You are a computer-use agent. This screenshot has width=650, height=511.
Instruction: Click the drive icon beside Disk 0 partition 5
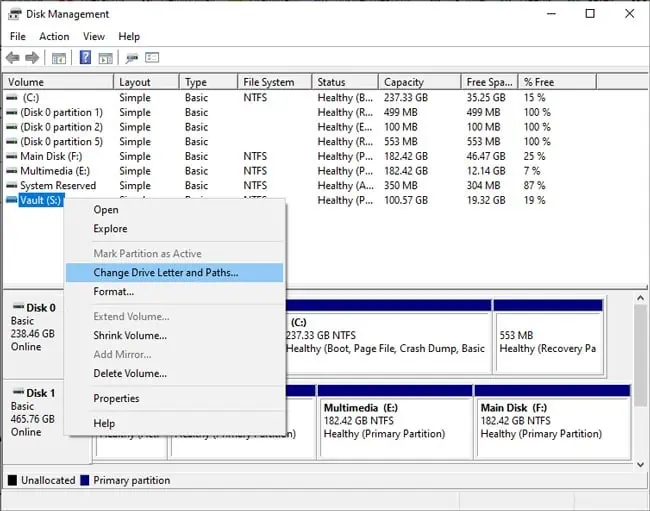click(x=12, y=141)
